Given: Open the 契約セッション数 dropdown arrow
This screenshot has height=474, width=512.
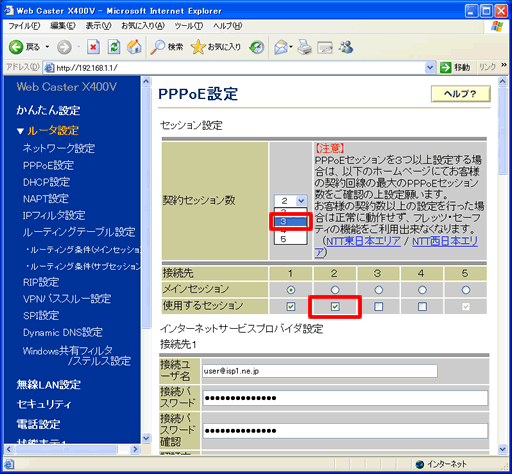Looking at the screenshot, I should (301, 201).
